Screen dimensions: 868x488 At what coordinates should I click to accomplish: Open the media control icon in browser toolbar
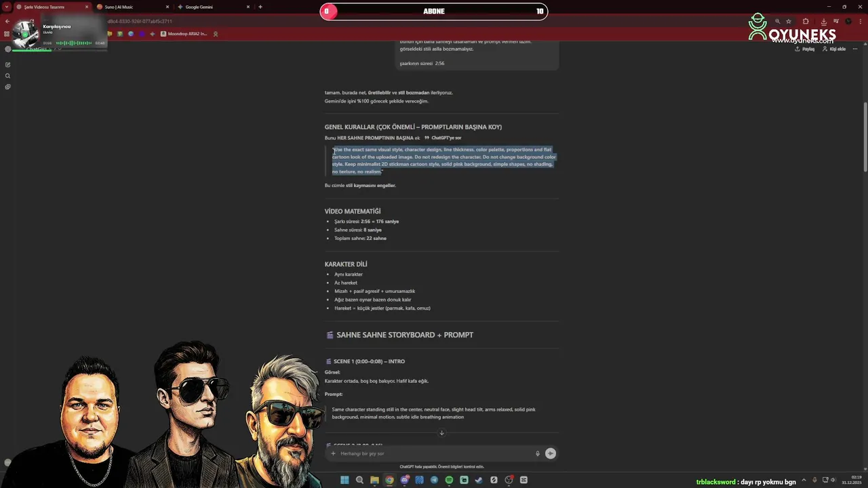(x=835, y=22)
